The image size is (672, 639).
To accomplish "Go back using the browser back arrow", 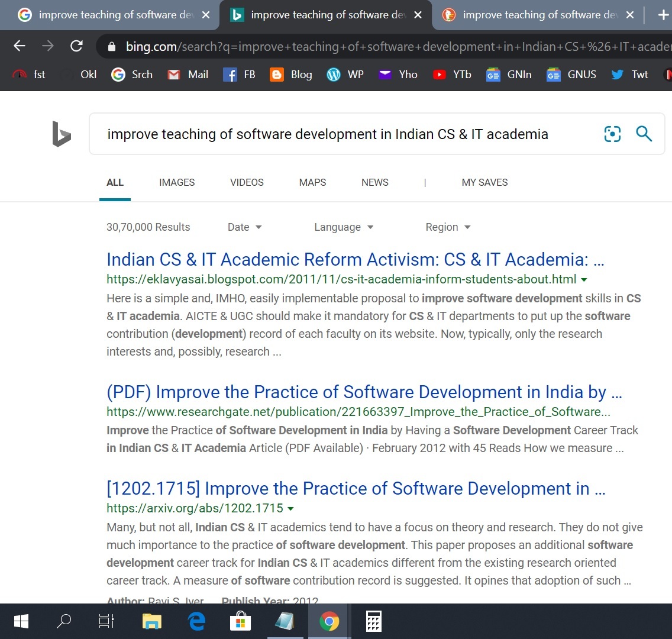I will 20,46.
